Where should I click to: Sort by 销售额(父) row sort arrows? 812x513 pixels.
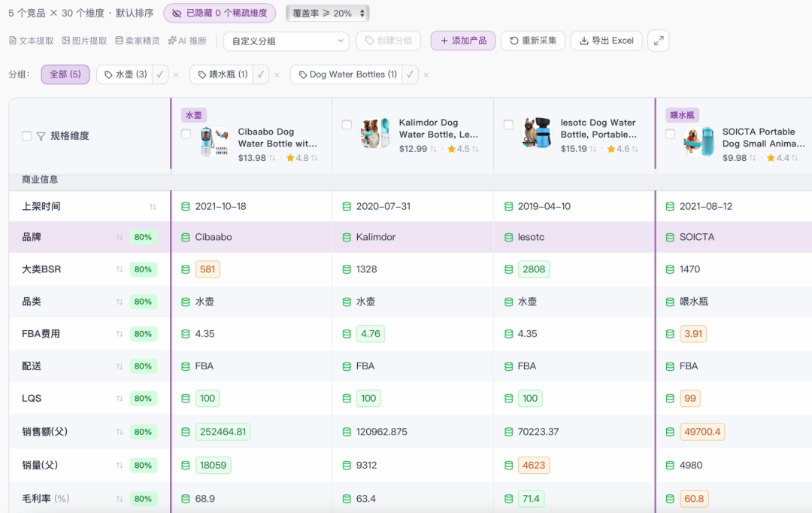120,432
